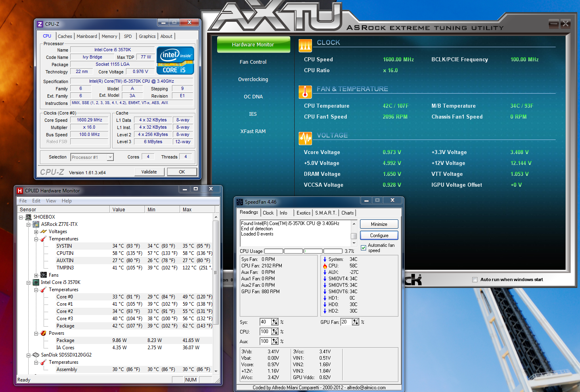The height and width of the screenshot is (392, 580).
Task: Click the Voltages lightning icon in tree
Action: (44, 231)
